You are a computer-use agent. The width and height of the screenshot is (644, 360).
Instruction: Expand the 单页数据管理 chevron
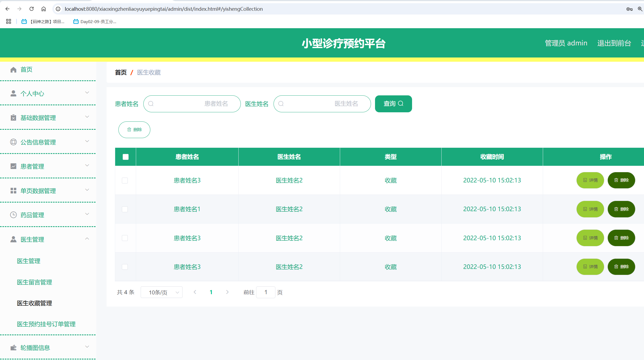point(87,190)
